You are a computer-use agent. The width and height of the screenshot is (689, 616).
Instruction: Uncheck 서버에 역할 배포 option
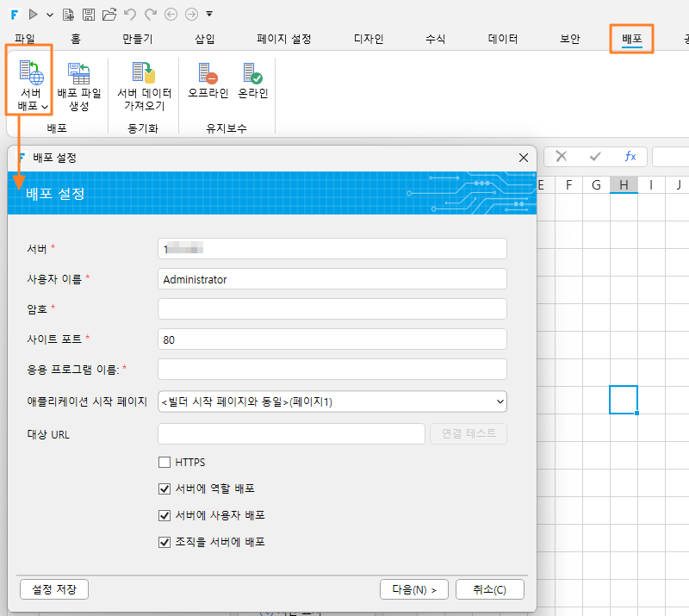coord(164,488)
